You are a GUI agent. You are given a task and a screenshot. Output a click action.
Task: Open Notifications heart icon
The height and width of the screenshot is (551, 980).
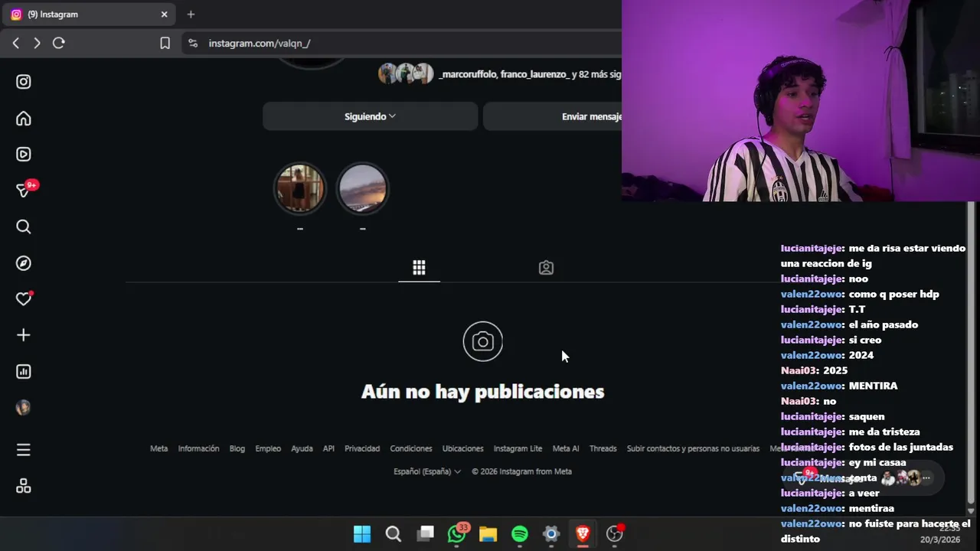coord(24,299)
